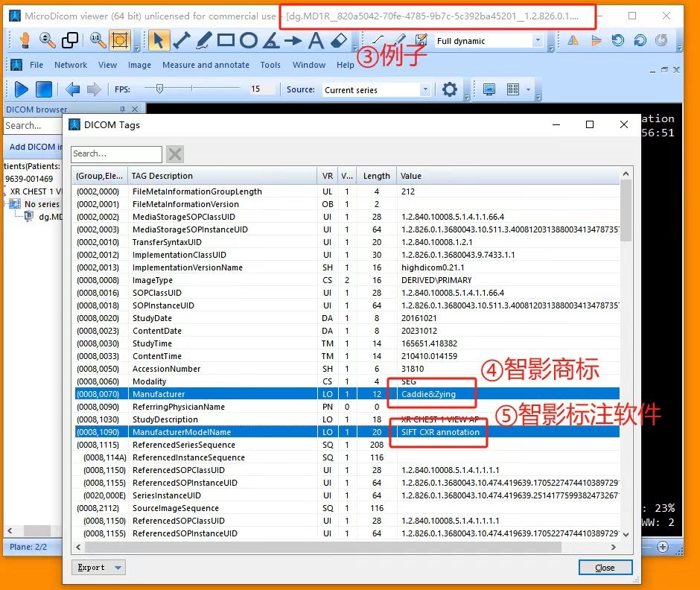Click the FPS value field showing 15
The height and width of the screenshot is (590, 700).
pyautogui.click(x=262, y=89)
